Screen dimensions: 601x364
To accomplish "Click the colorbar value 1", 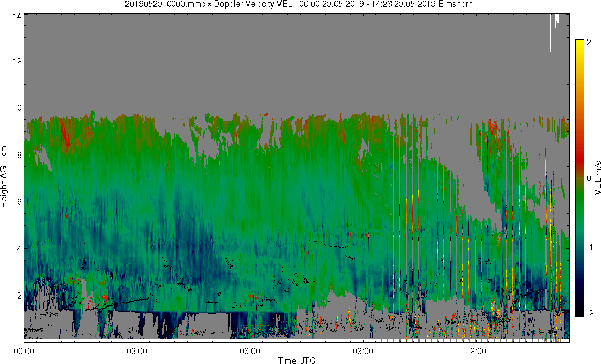I will click(589, 109).
